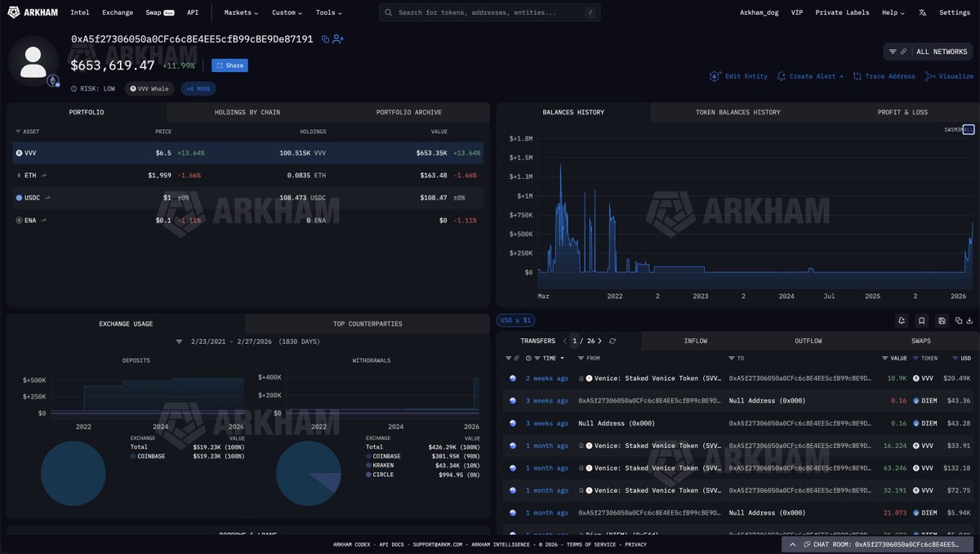980x554 pixels.
Task: Open the Markets dropdown menu
Action: point(241,12)
